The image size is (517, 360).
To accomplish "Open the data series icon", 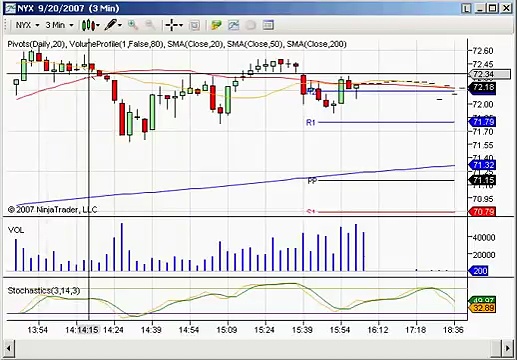I will pos(216,25).
